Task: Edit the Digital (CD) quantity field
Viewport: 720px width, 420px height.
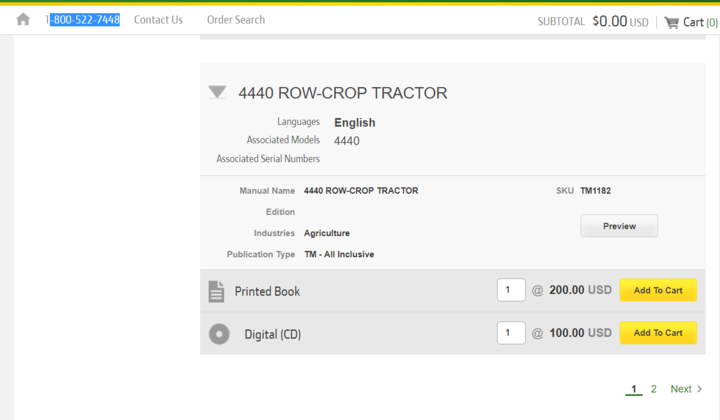Action: click(x=511, y=333)
